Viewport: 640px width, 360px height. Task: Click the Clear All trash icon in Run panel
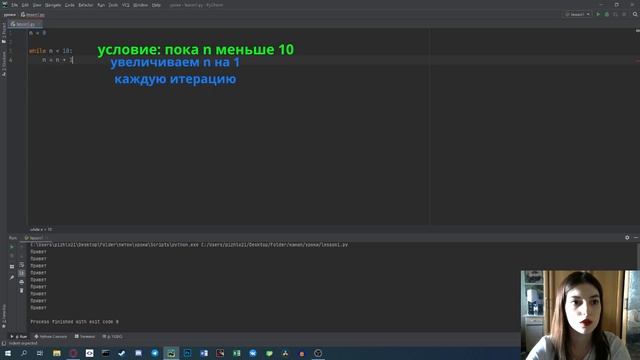[22, 290]
